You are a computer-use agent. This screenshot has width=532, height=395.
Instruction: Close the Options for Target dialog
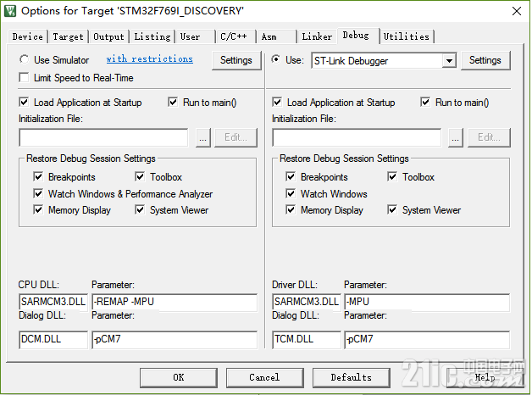tap(517, 11)
